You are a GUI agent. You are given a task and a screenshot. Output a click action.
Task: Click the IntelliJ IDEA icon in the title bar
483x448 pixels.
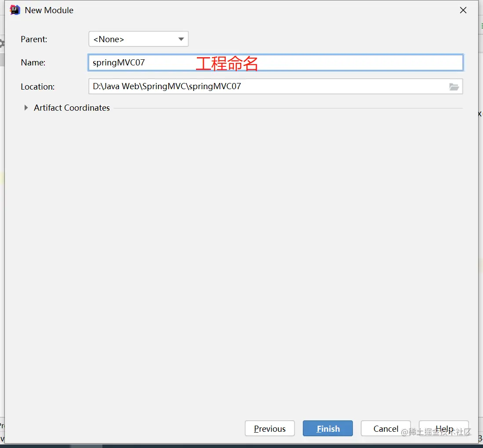pos(15,10)
